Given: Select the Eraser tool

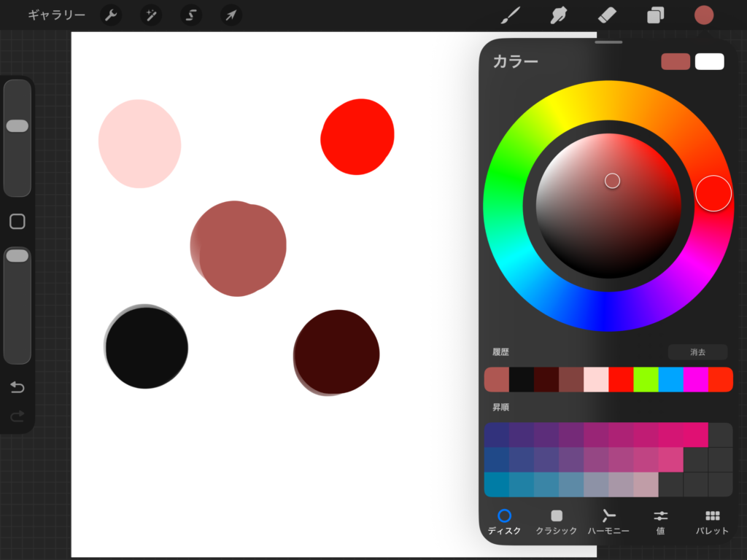Looking at the screenshot, I should tap(607, 15).
